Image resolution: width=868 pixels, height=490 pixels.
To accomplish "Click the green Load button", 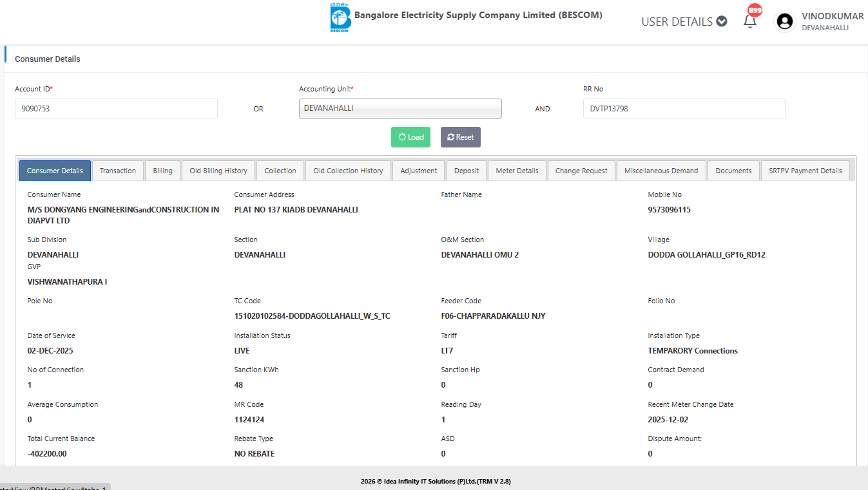I will pos(410,137).
